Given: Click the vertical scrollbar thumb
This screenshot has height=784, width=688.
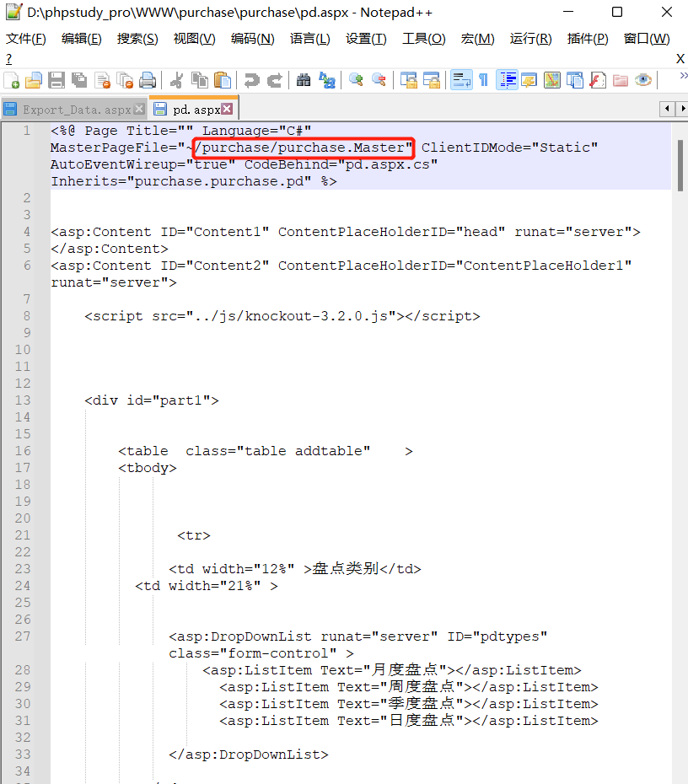Looking at the screenshot, I should click(x=680, y=165).
